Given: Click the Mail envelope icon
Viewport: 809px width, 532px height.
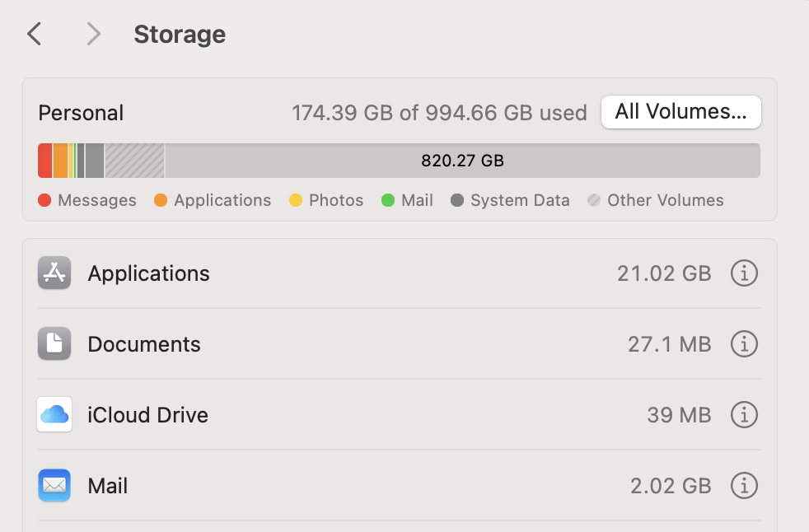Looking at the screenshot, I should (54, 486).
